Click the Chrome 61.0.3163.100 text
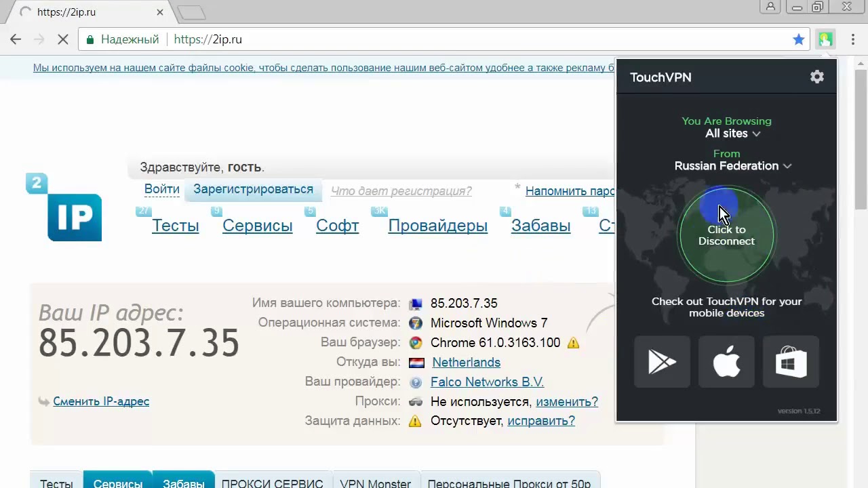The width and height of the screenshot is (868, 488). click(496, 343)
